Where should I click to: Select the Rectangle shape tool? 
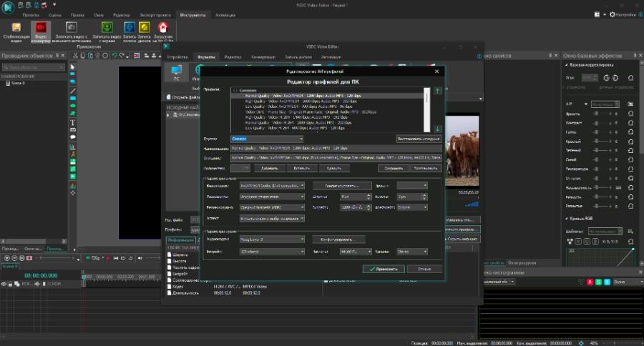[73, 99]
